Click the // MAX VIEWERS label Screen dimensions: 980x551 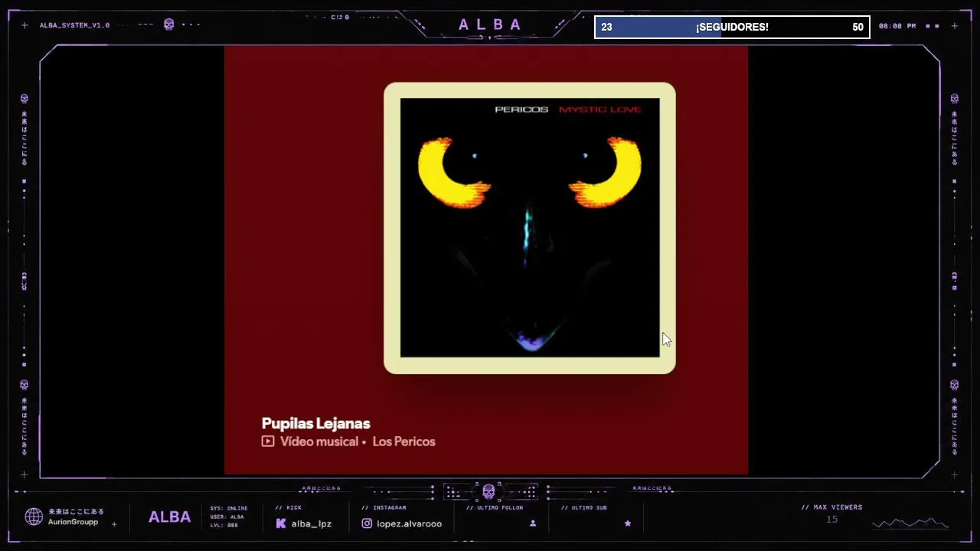coord(831,507)
